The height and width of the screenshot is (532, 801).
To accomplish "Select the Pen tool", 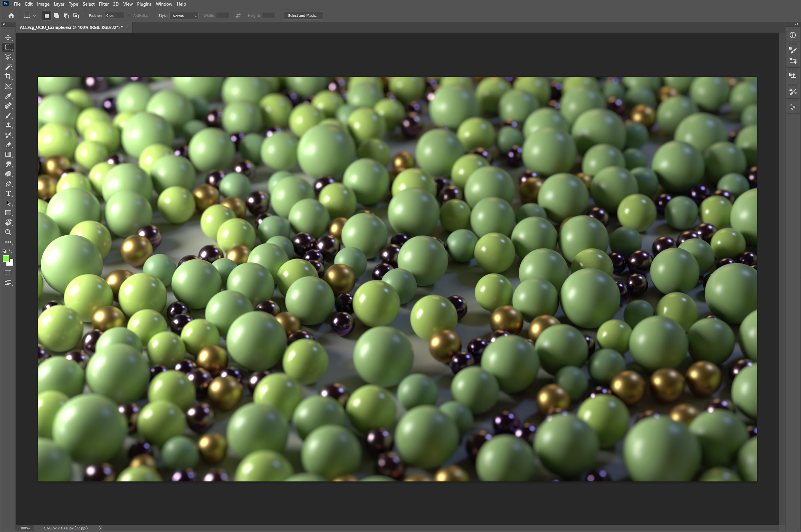I will [8, 184].
